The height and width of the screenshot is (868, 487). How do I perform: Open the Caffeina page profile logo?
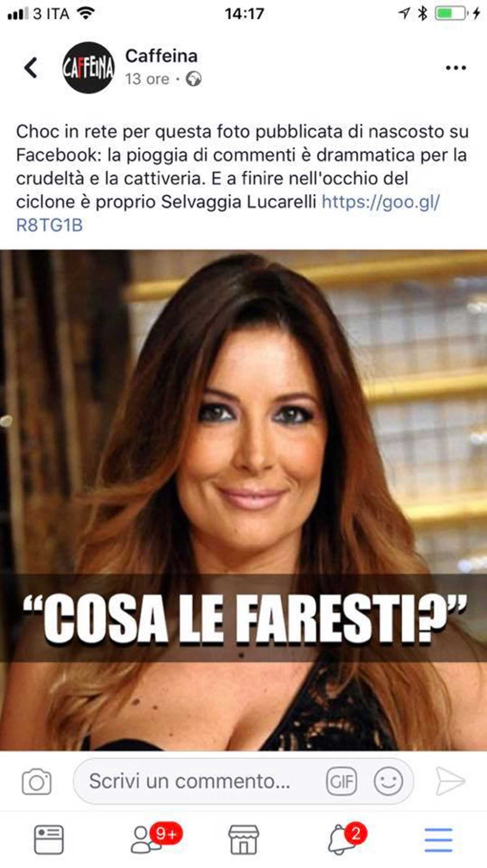(x=88, y=67)
